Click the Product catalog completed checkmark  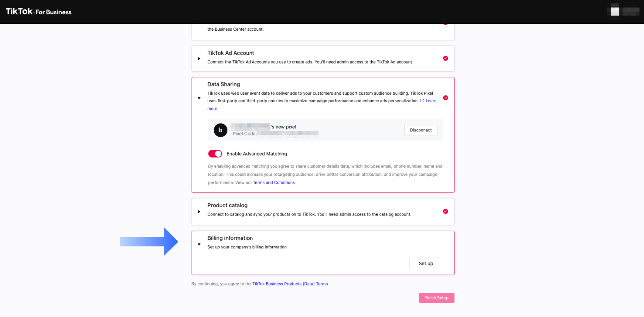pos(445,211)
